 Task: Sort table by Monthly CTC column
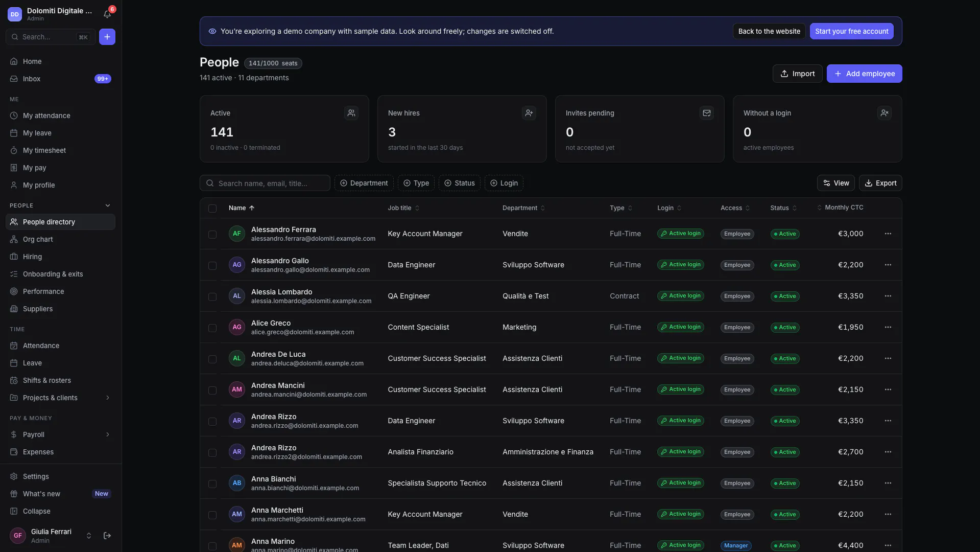click(840, 208)
